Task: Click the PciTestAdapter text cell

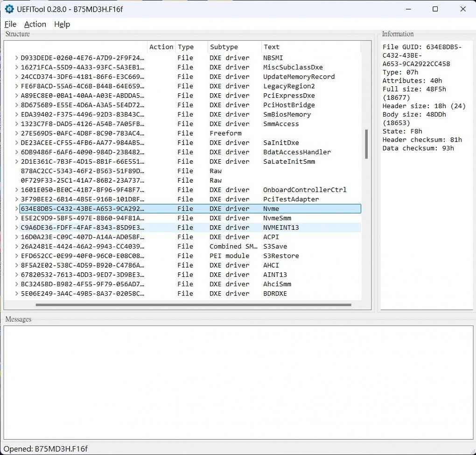Action: coord(291,199)
